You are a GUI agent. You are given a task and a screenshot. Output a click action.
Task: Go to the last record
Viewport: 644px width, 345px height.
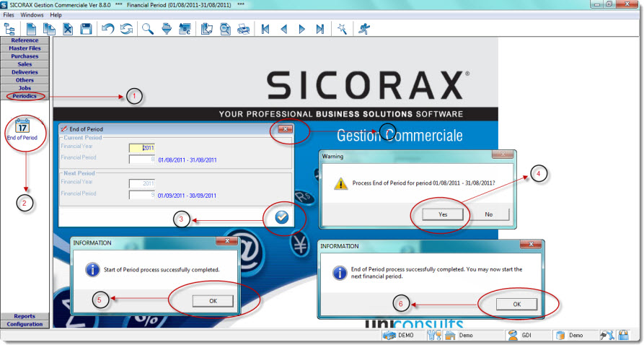pos(320,29)
